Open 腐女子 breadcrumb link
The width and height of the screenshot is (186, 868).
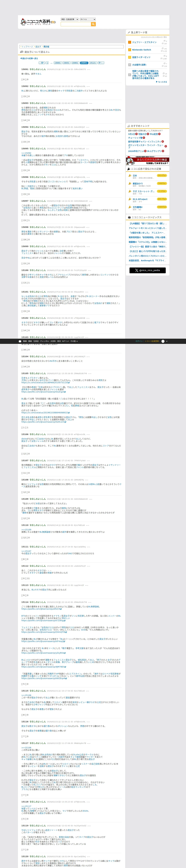[38, 47]
